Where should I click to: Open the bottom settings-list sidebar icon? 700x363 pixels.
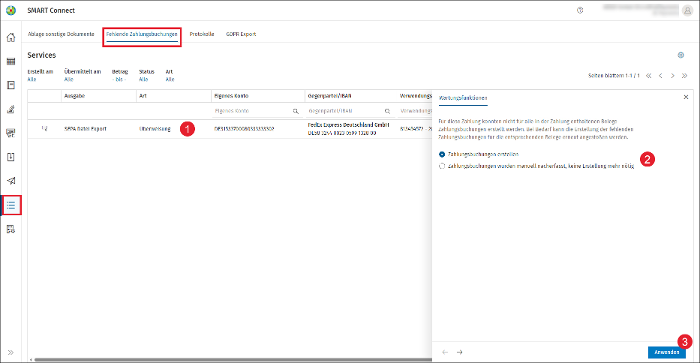(x=11, y=229)
